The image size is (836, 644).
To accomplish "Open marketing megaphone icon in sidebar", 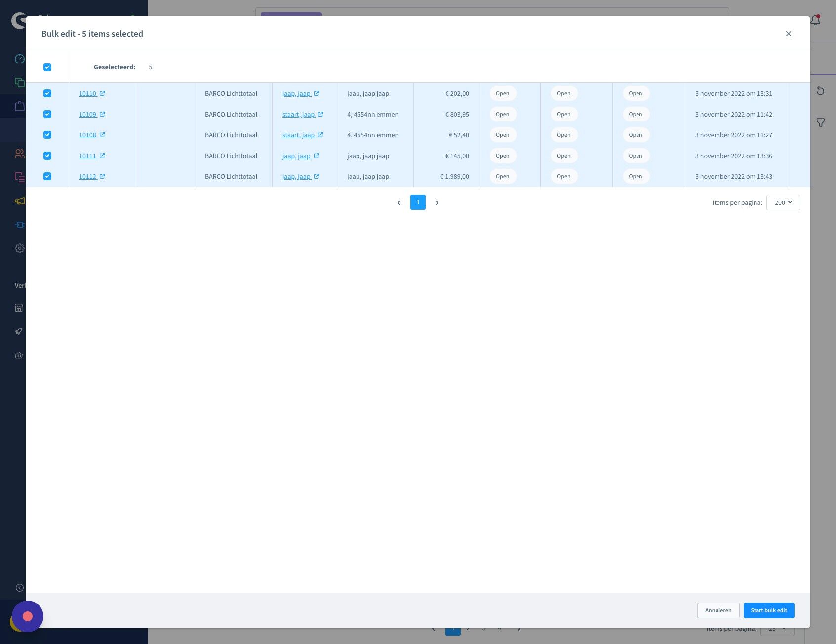I will 19,201.
